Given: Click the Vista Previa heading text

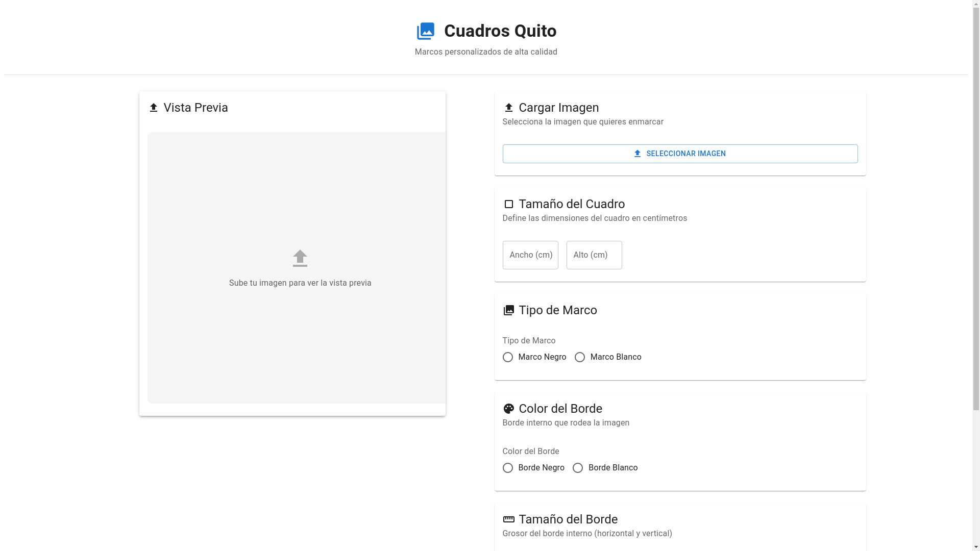Looking at the screenshot, I should [x=195, y=108].
